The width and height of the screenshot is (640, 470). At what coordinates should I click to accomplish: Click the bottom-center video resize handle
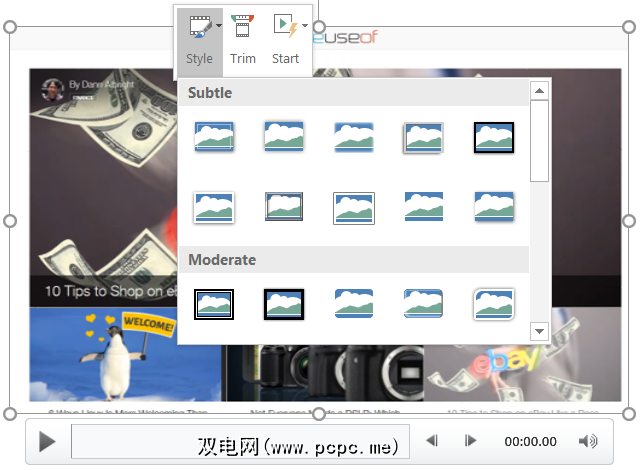(x=319, y=414)
